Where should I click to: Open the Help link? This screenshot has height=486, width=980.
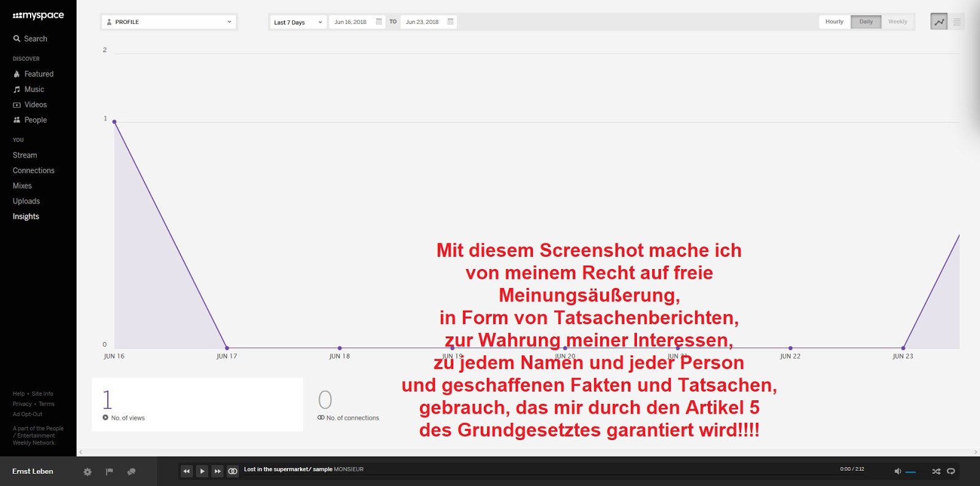tap(18, 393)
